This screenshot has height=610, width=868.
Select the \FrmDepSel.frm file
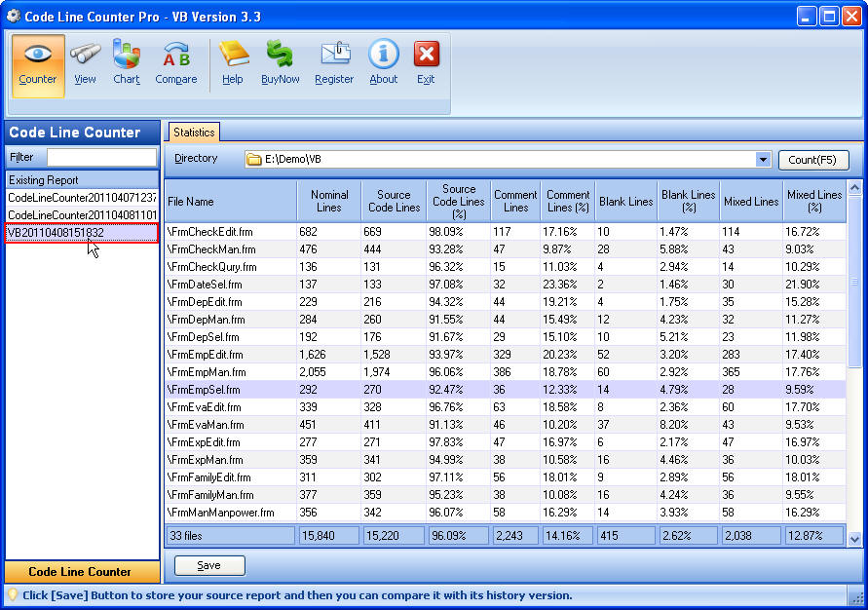506,337
